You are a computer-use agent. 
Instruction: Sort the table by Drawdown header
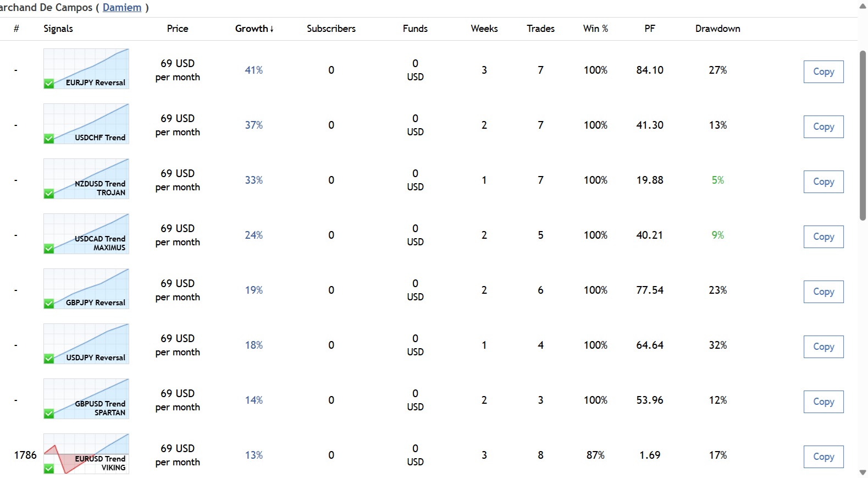[717, 29]
